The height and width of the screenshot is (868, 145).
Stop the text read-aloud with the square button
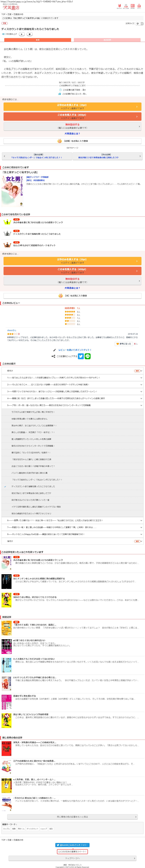(x=30, y=34)
